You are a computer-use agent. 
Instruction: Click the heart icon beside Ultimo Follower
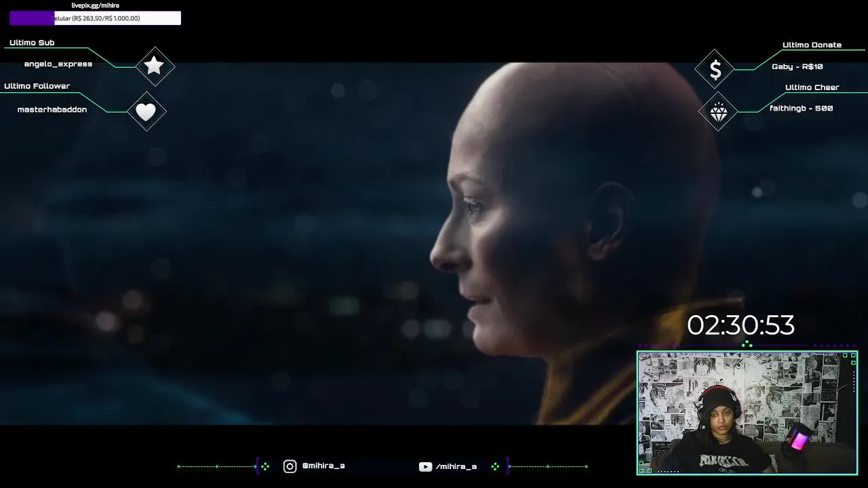click(x=146, y=111)
